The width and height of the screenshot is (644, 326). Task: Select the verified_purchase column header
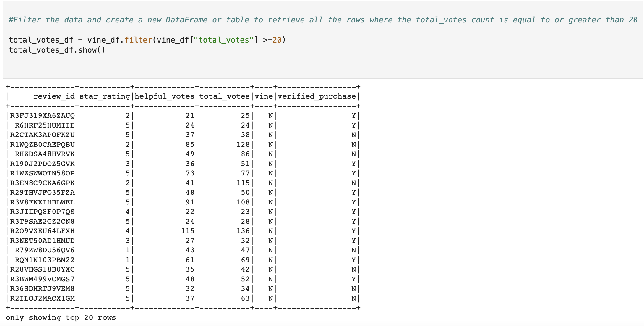[316, 96]
